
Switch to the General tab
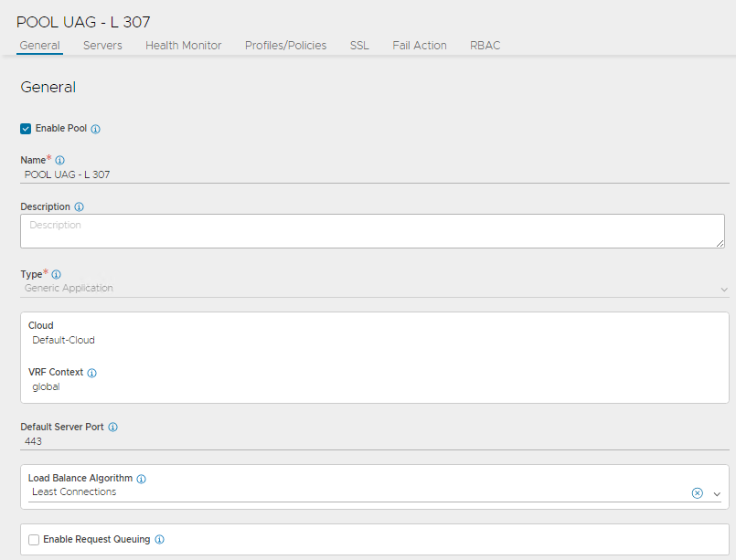point(40,46)
